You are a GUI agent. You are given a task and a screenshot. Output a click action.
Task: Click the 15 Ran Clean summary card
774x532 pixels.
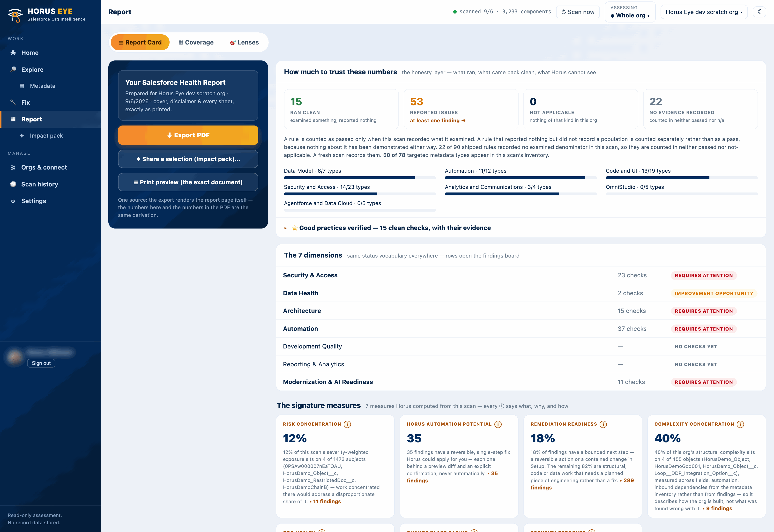click(341, 109)
